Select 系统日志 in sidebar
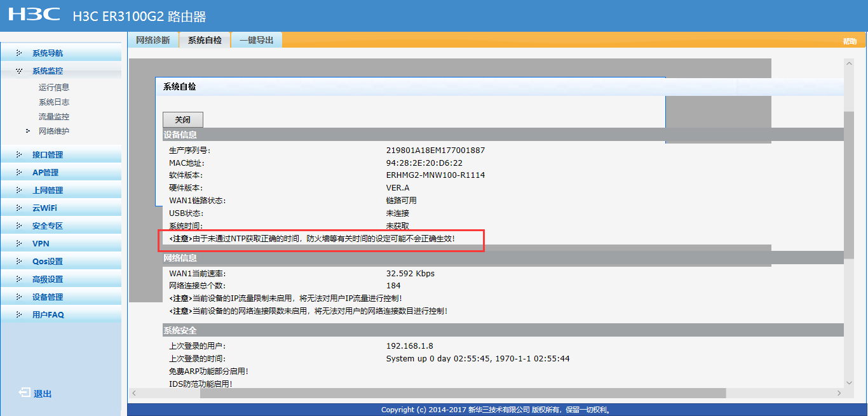Viewport: 868px width, 416px height. (54, 102)
